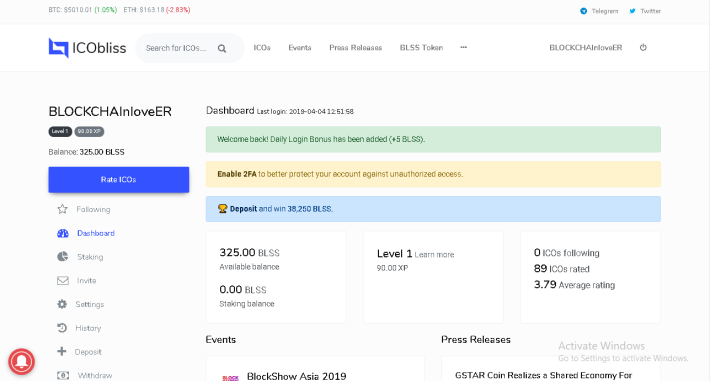
Task: Click the History clock icon
Action: (62, 328)
